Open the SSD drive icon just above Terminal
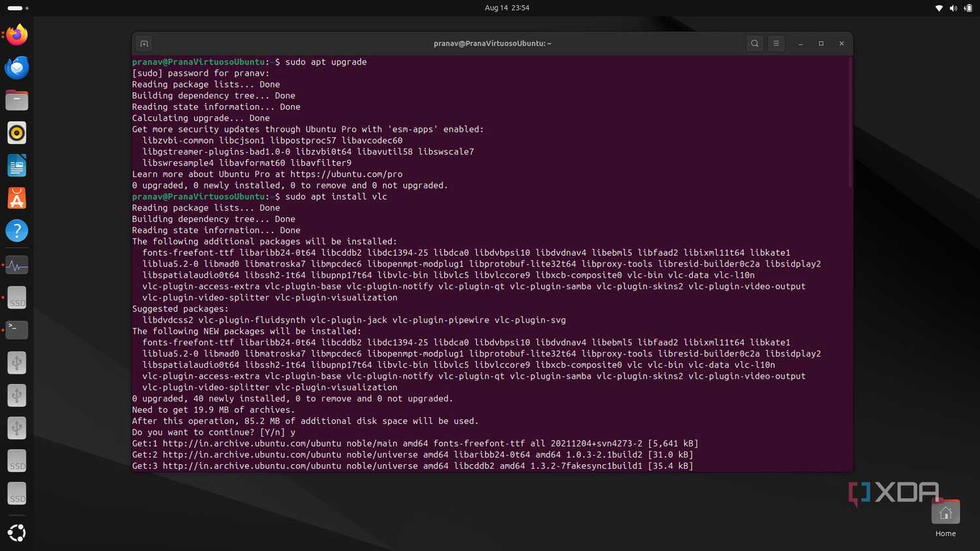This screenshot has width=980, height=551. pyautogui.click(x=17, y=298)
